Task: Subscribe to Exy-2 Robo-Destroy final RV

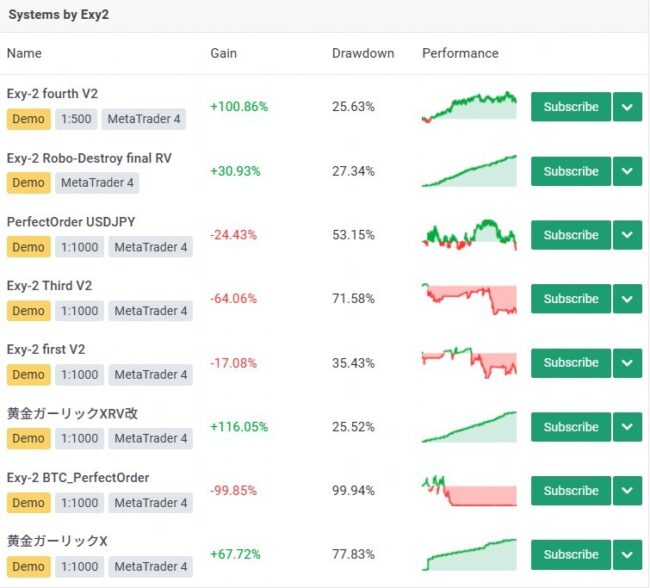Action: click(x=570, y=171)
